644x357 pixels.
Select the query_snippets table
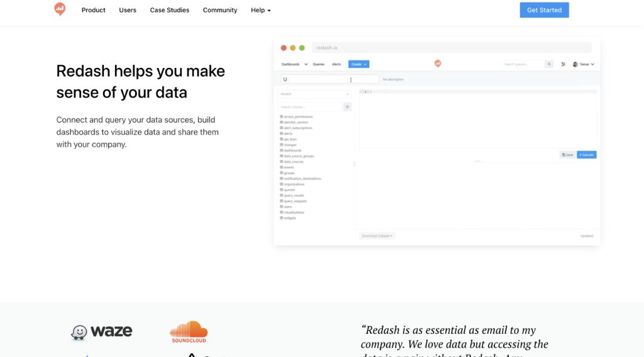(x=293, y=201)
